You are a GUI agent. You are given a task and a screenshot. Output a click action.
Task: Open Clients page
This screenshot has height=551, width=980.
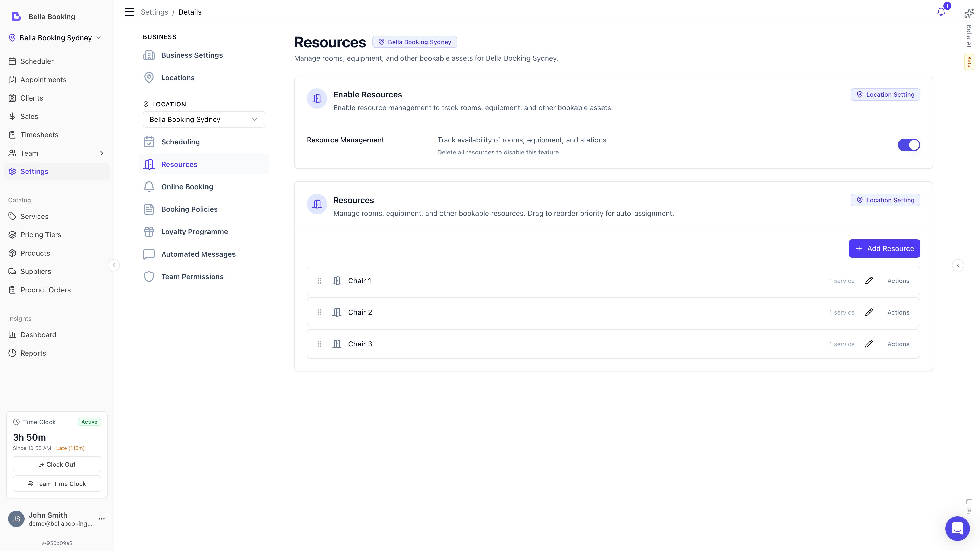tap(57, 98)
